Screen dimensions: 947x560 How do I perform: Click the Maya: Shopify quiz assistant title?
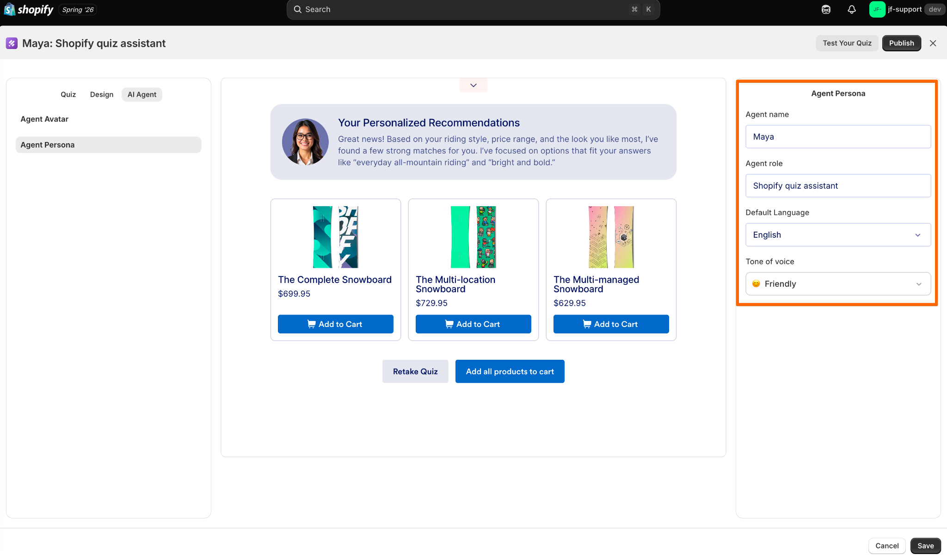94,43
